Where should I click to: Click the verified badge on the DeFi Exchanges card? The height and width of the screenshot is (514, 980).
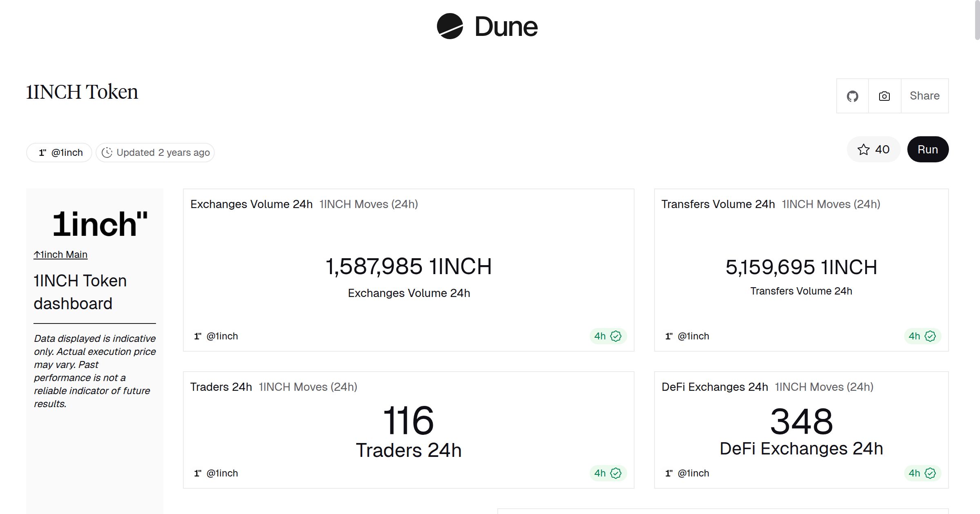(930, 473)
